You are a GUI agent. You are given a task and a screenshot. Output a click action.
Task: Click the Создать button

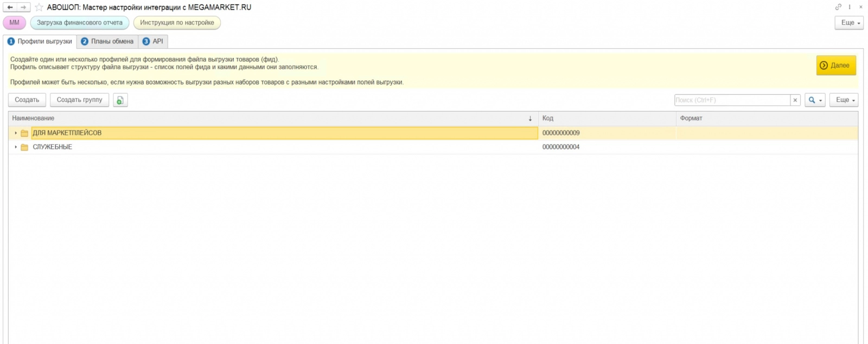tap(27, 100)
